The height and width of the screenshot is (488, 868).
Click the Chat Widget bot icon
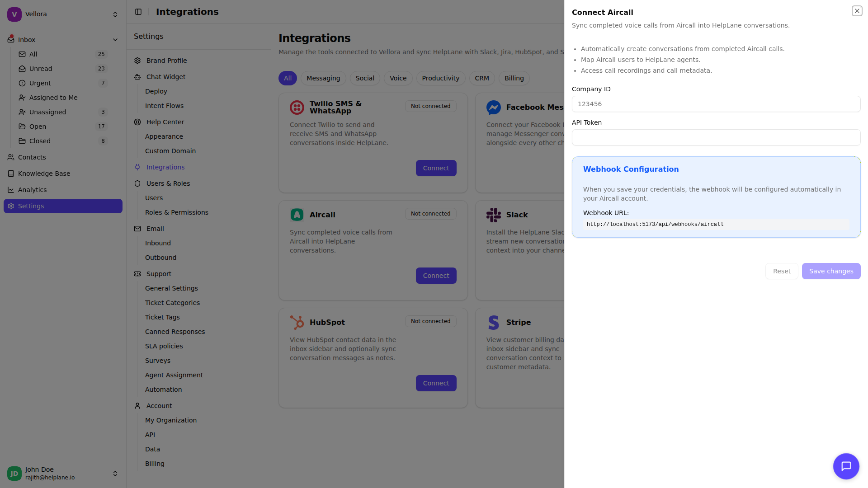click(x=137, y=77)
